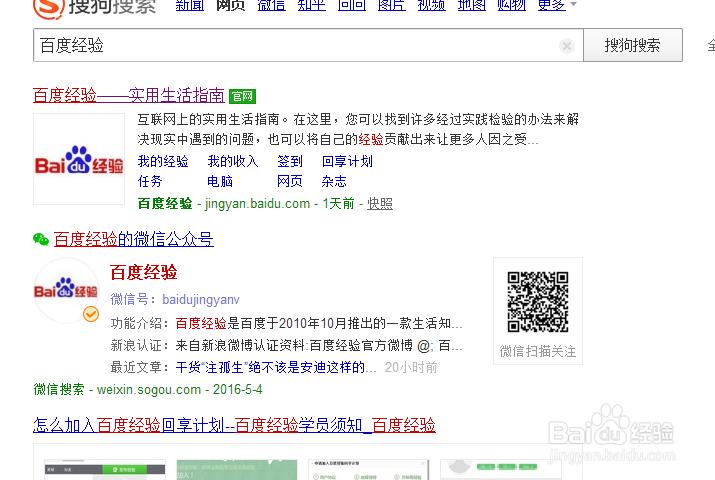This screenshot has height=480, width=715.
Task: Open the 回享计划 sublink
Action: tap(347, 161)
